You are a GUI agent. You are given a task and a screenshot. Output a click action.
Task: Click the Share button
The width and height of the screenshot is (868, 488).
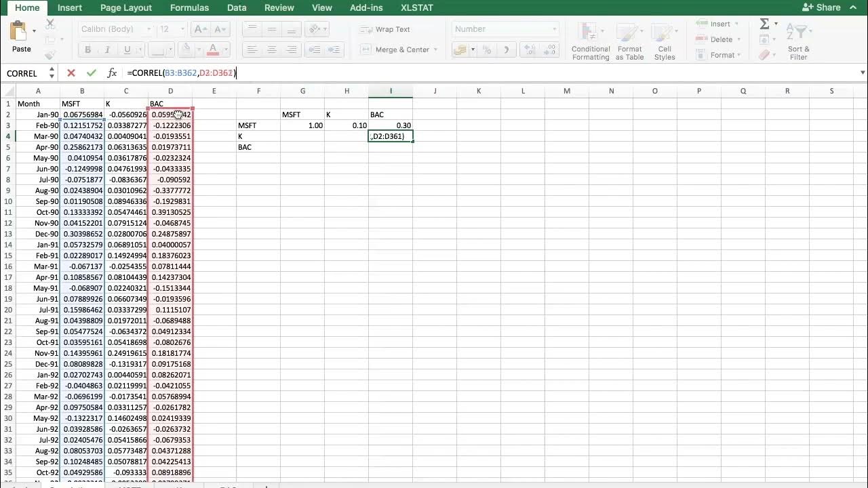click(x=823, y=7)
